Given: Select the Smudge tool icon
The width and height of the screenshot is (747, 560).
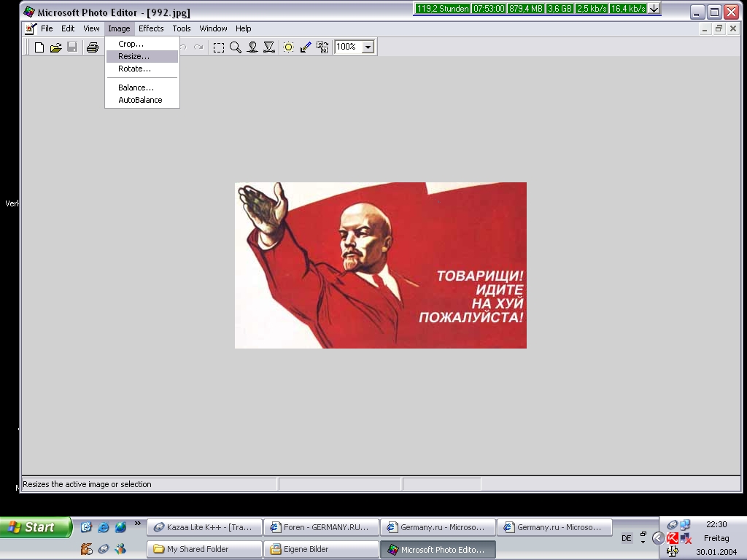Looking at the screenshot, I should (x=252, y=47).
